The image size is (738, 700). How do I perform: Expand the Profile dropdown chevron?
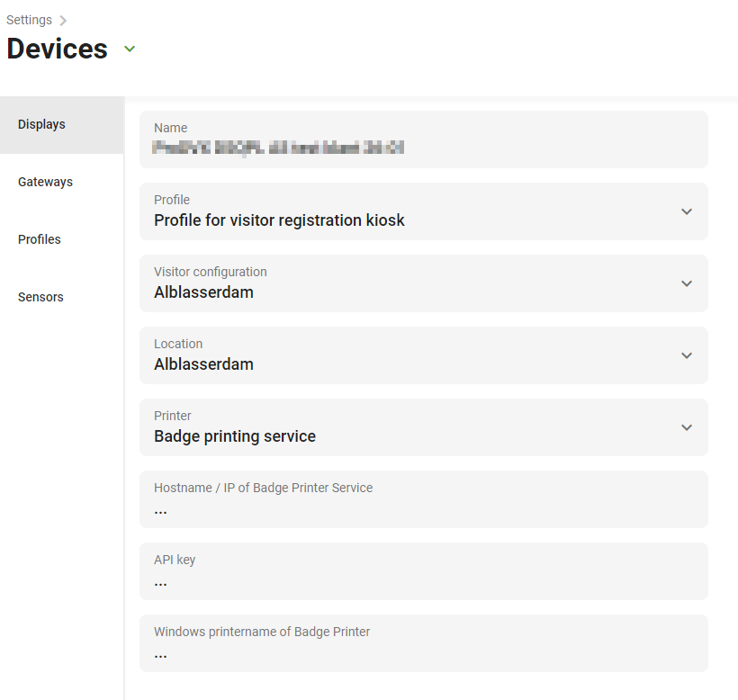pos(687,211)
